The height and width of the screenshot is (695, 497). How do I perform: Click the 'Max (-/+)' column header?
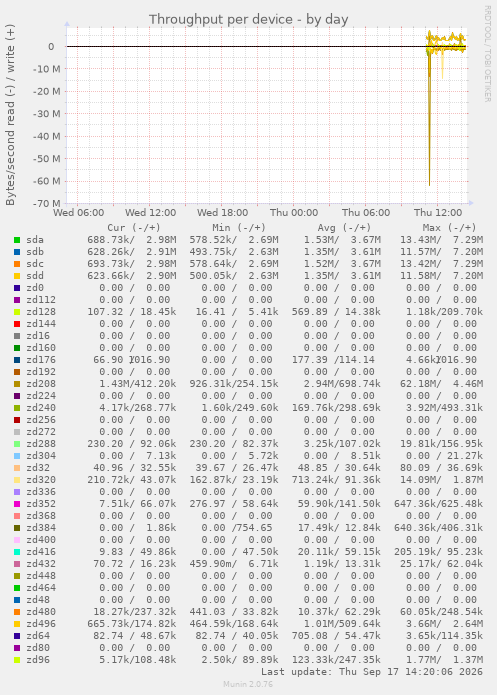pos(449,228)
